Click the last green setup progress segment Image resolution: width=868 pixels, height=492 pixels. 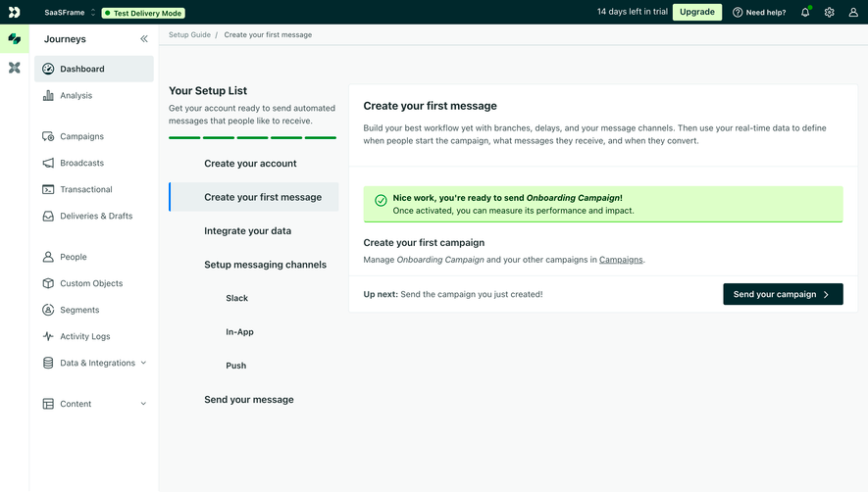click(x=321, y=137)
